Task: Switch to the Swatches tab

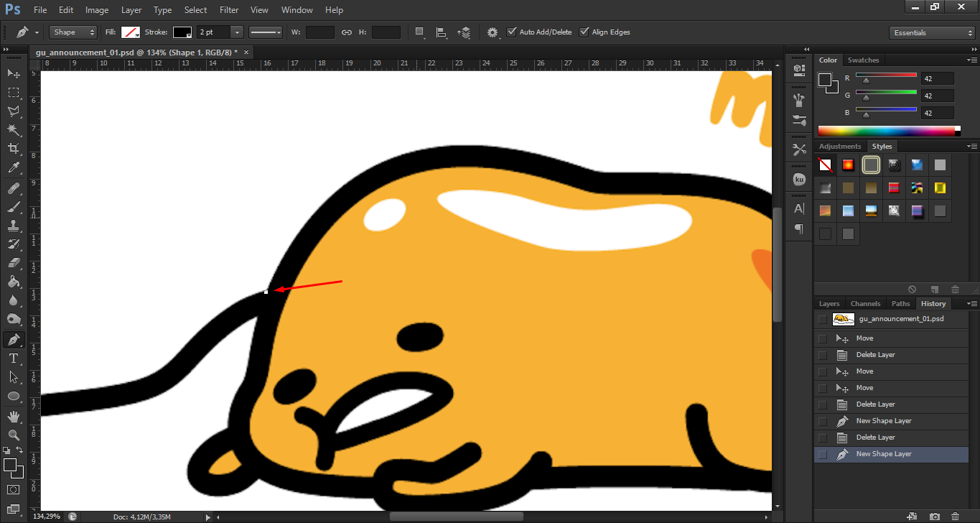Action: [863, 60]
